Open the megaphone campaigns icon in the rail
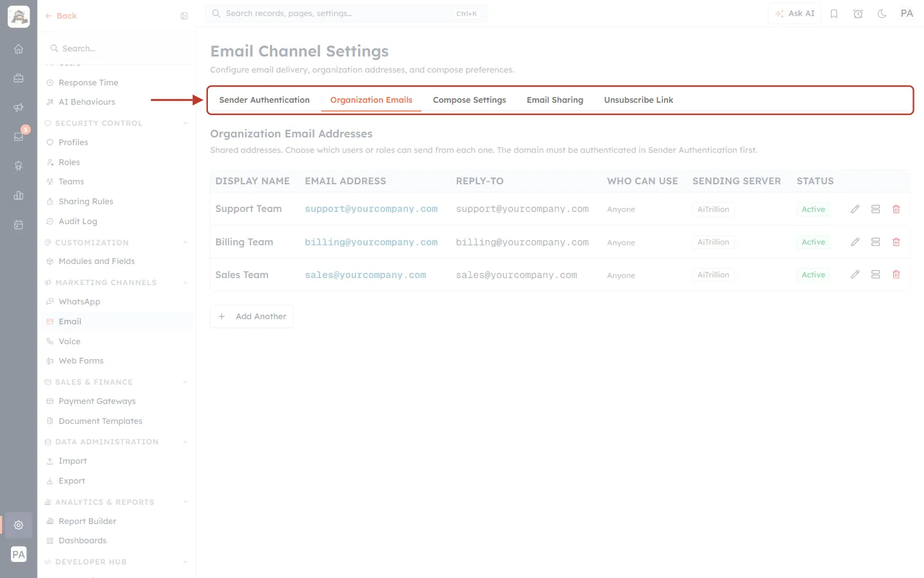Screen dimensions: 924x578 coord(19,107)
